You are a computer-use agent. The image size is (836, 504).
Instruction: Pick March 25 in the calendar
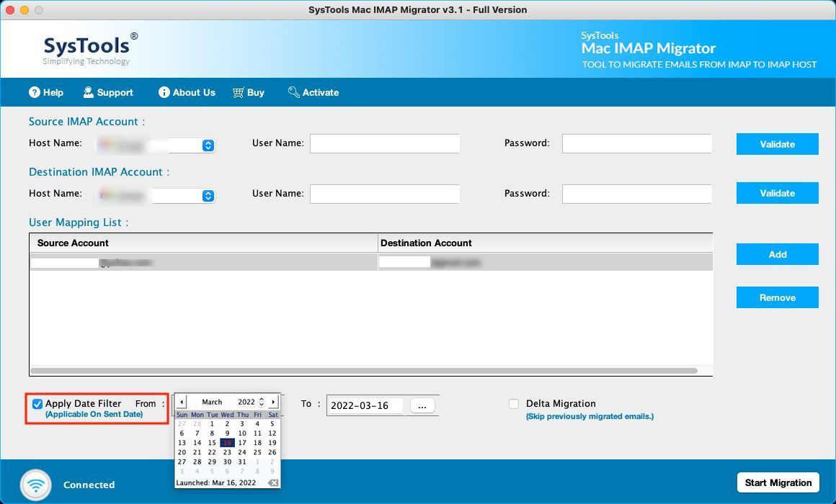(257, 452)
